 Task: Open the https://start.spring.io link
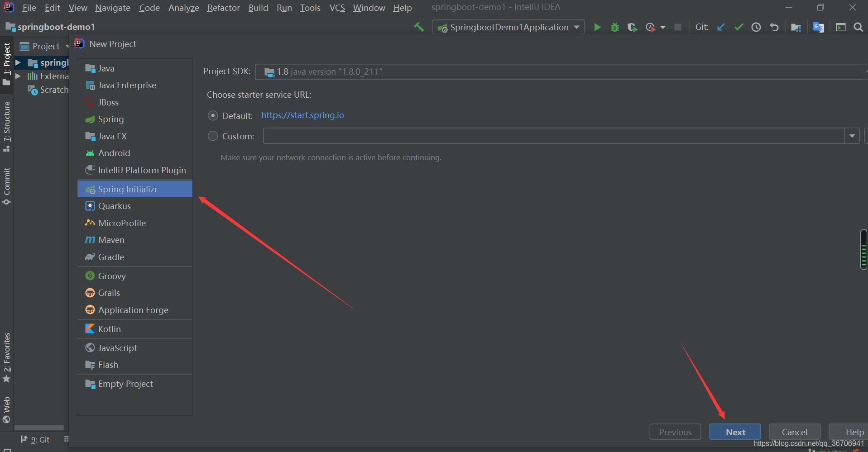point(302,115)
